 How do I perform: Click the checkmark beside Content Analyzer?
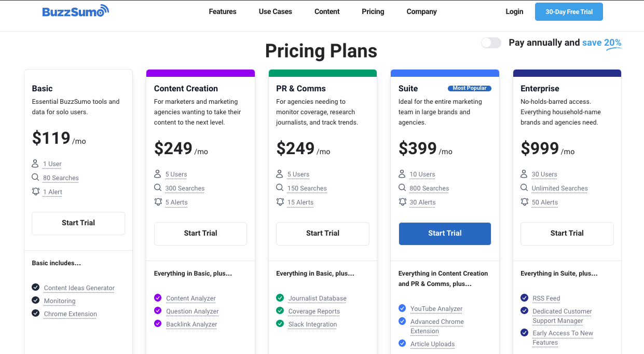[158, 298]
